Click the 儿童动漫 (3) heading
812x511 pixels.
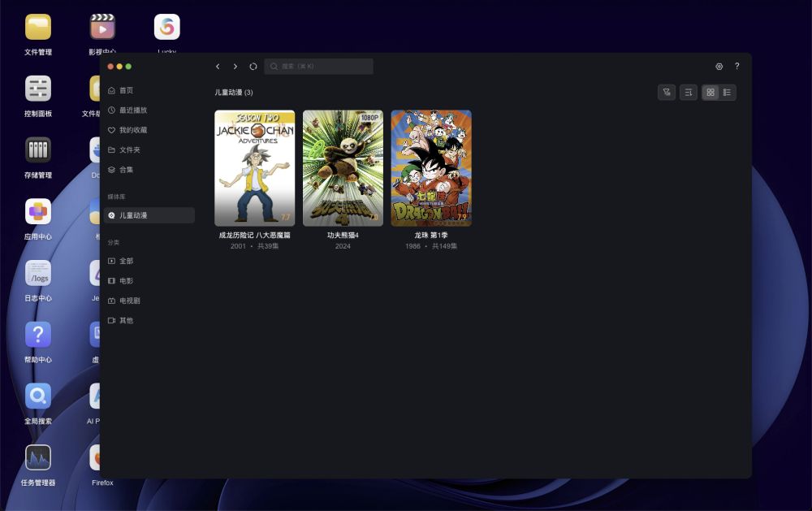pos(234,93)
